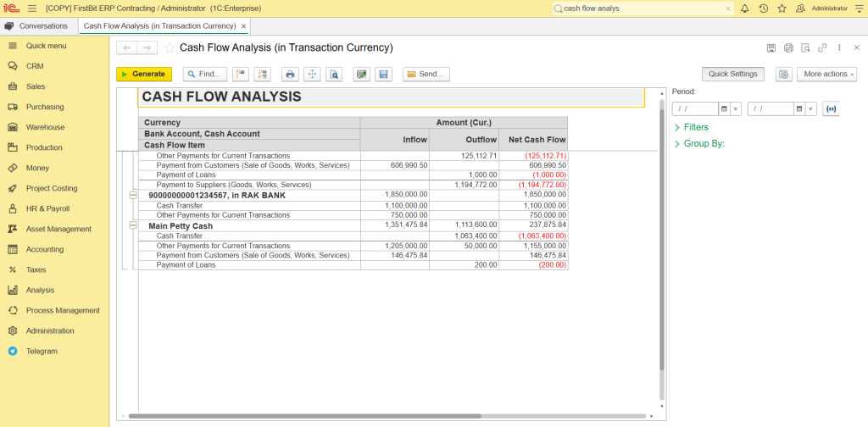Click the back navigation arrow
868x427 pixels.
(127, 48)
